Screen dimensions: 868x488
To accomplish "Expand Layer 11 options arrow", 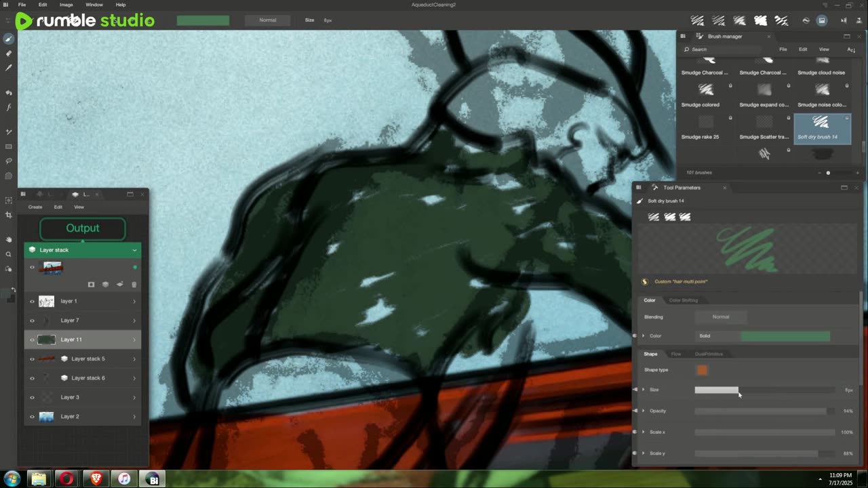I will [x=134, y=340].
